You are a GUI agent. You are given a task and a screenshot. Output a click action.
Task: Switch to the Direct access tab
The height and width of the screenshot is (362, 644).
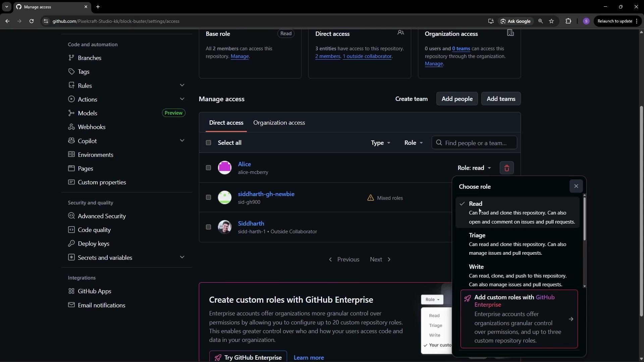pyautogui.click(x=226, y=123)
